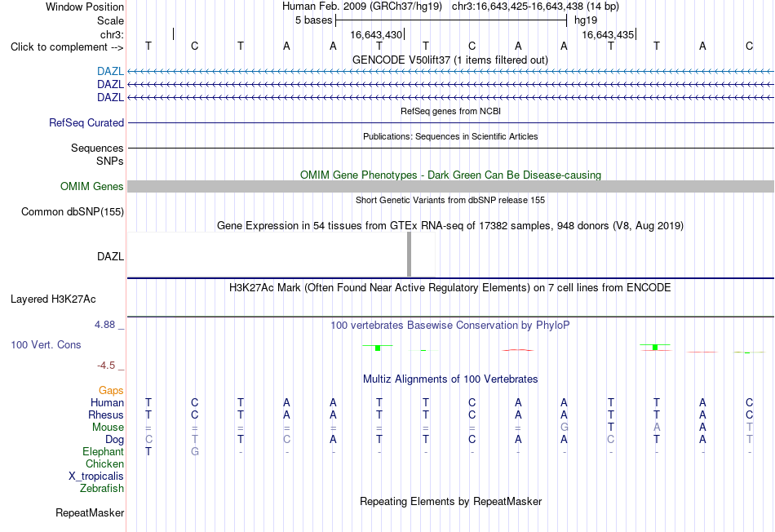775x532 pixels.
Task: Click the Zebrafish species label
Action: (x=102, y=488)
